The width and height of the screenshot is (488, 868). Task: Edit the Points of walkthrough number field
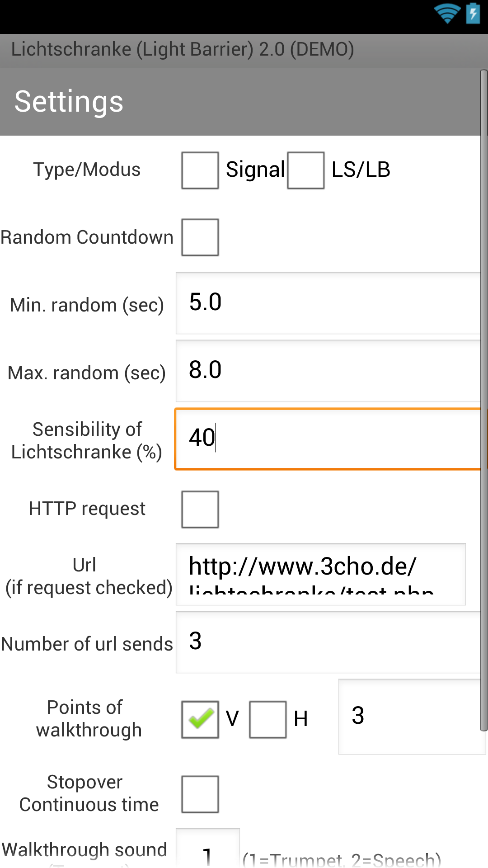point(411,717)
